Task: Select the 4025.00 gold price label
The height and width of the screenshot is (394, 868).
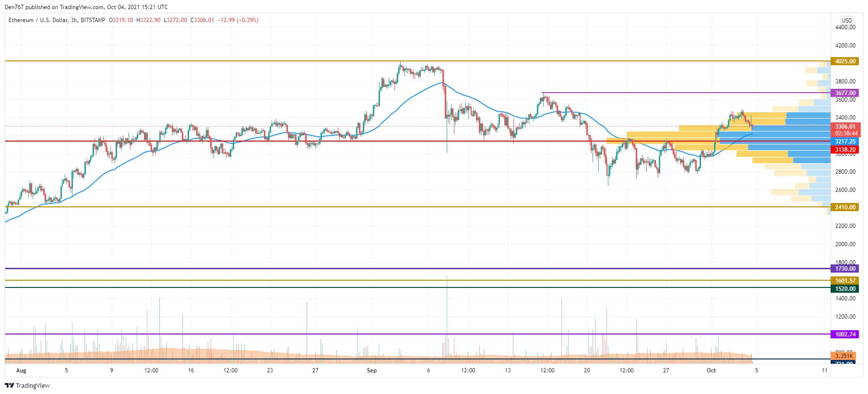Action: pos(845,61)
